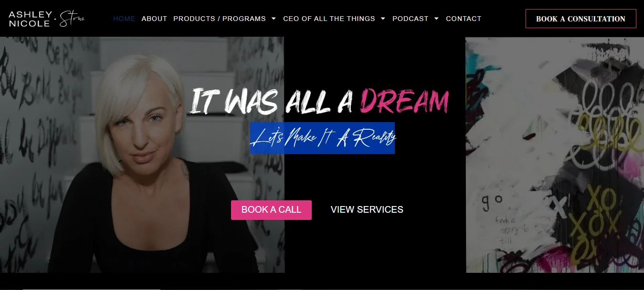This screenshot has width=644, height=290.
Task: Click the blonde woman's portrait photo
Action: 142,155
